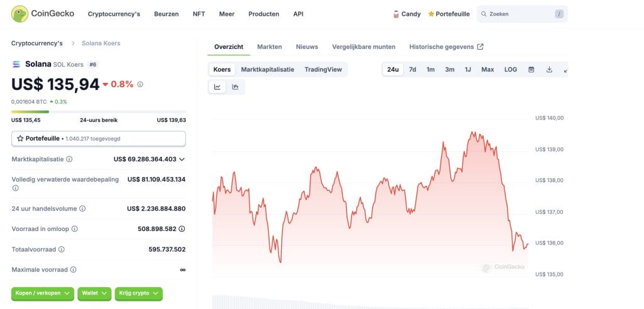Open the calendar date range picker
The width and height of the screenshot is (644, 309).
click(x=531, y=69)
